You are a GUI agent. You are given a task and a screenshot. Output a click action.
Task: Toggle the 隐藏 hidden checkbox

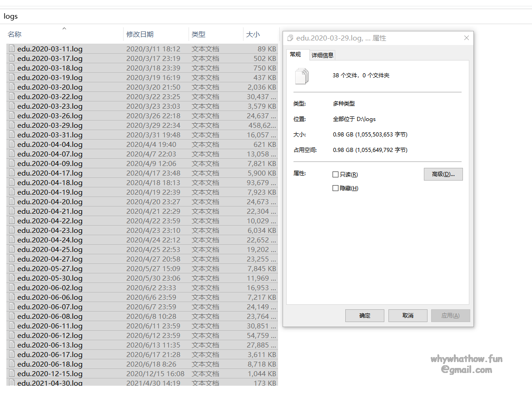336,188
